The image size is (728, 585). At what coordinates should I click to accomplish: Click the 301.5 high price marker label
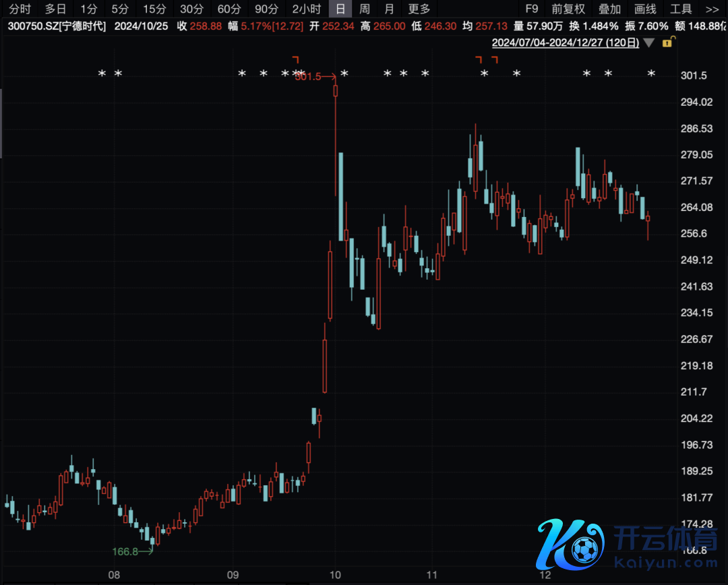click(308, 77)
